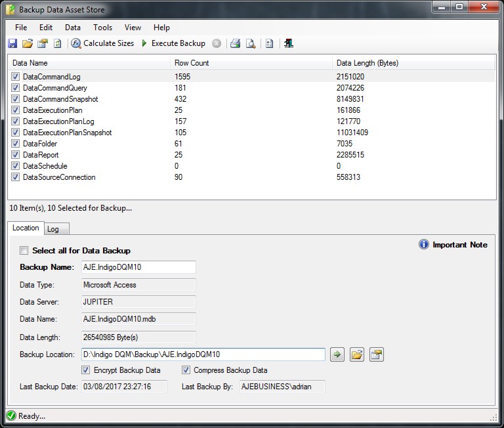Click the Refresh icon in the toolbar
504x428 pixels.
coord(57,43)
